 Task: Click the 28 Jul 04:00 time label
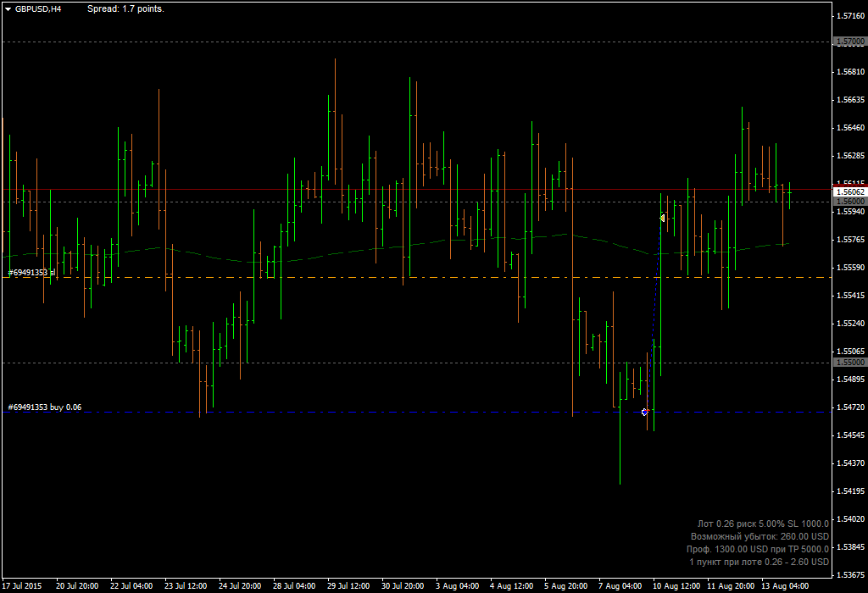tap(294, 586)
